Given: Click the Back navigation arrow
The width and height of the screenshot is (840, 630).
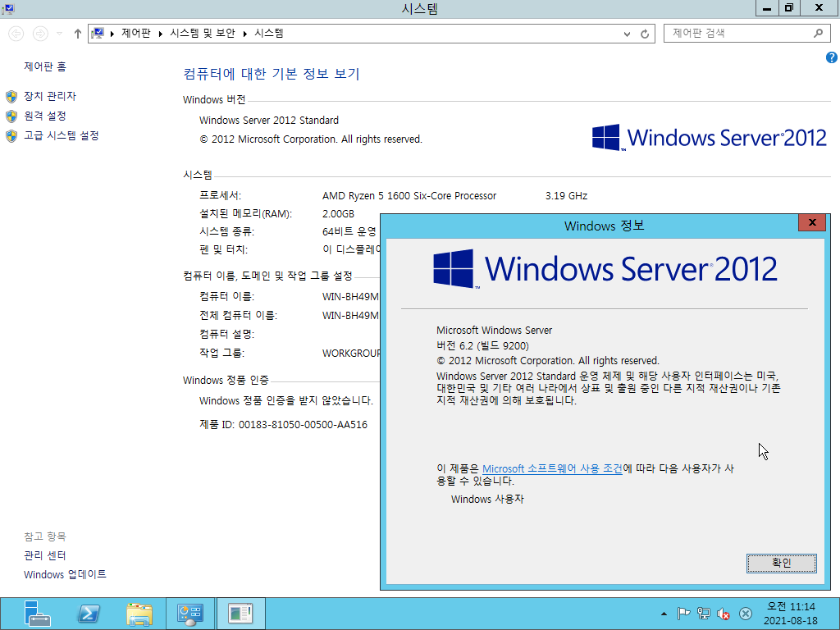Looking at the screenshot, I should [16, 34].
